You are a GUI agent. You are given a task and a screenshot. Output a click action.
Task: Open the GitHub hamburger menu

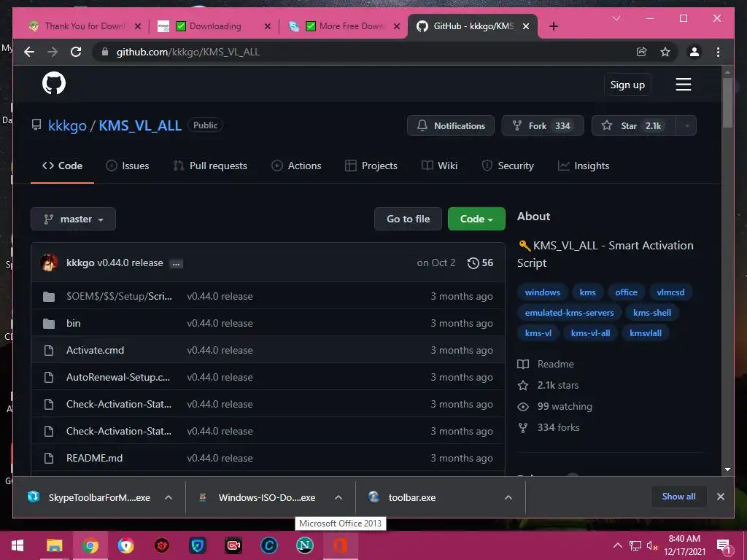pyautogui.click(x=683, y=85)
